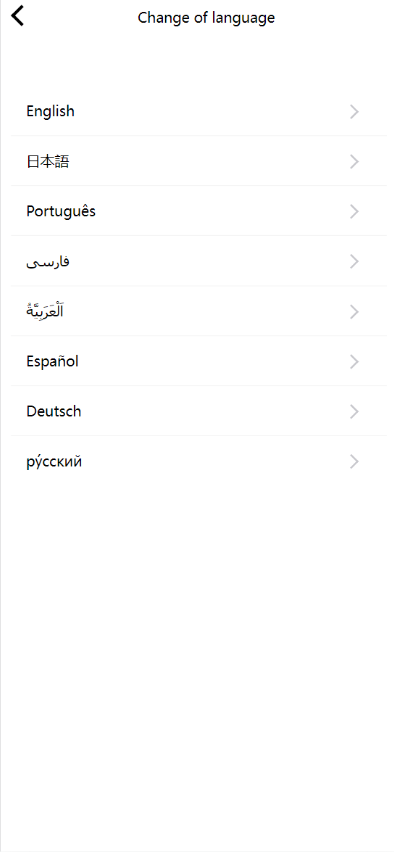Click the chevron next to Deutsch

tap(354, 412)
